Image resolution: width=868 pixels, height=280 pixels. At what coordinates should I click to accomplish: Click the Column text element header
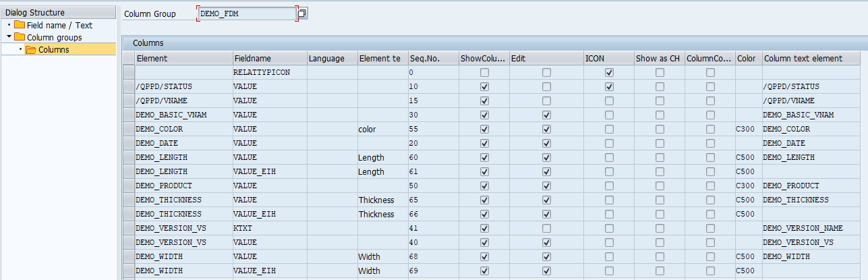pyautogui.click(x=803, y=59)
